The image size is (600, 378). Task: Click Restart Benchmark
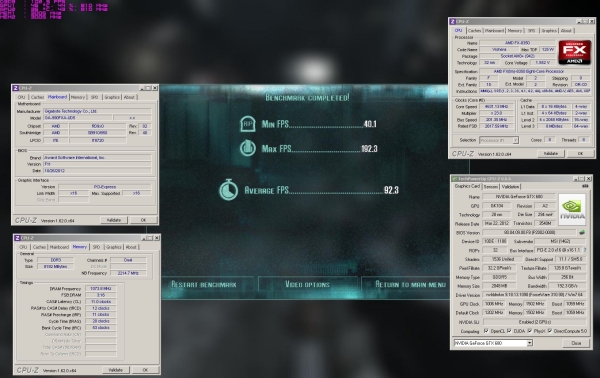point(204,284)
